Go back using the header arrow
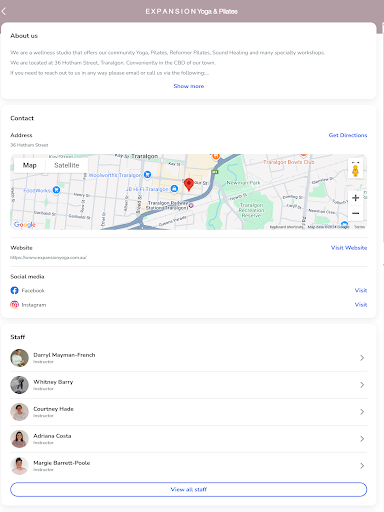 (4, 11)
